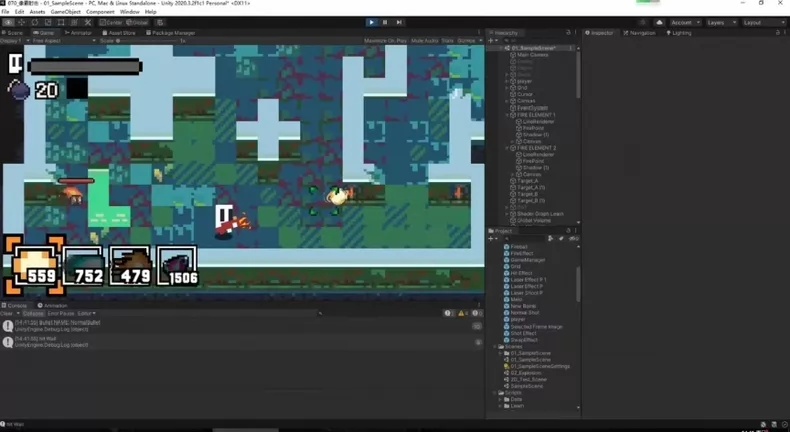Enable Maximize On Play option
This screenshot has height=432, width=790.
point(385,40)
